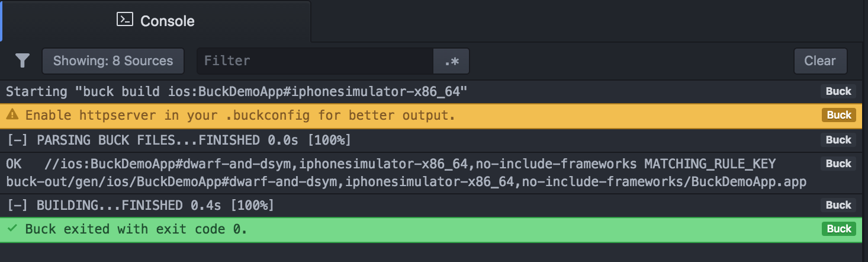Select the Buck exited with exit code message
This screenshot has height=262, width=868.
click(136, 229)
